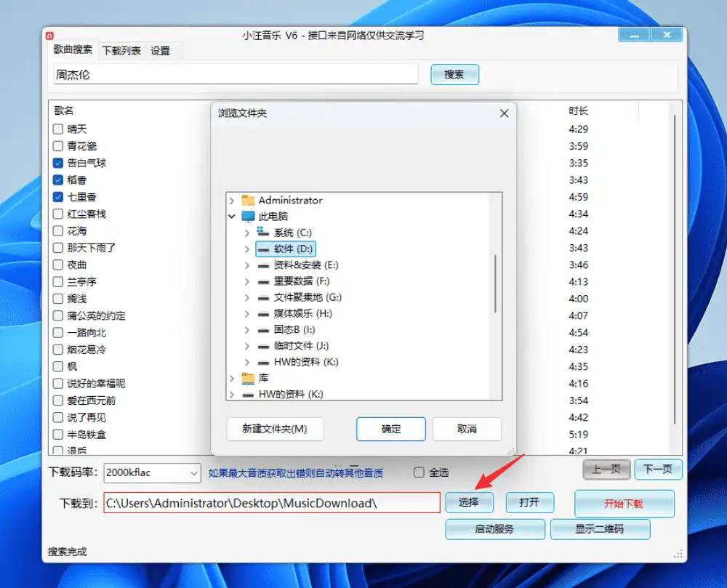Select the 文件聚集地 (G:) tree row
This screenshot has height=588, width=727.
pyautogui.click(x=308, y=297)
